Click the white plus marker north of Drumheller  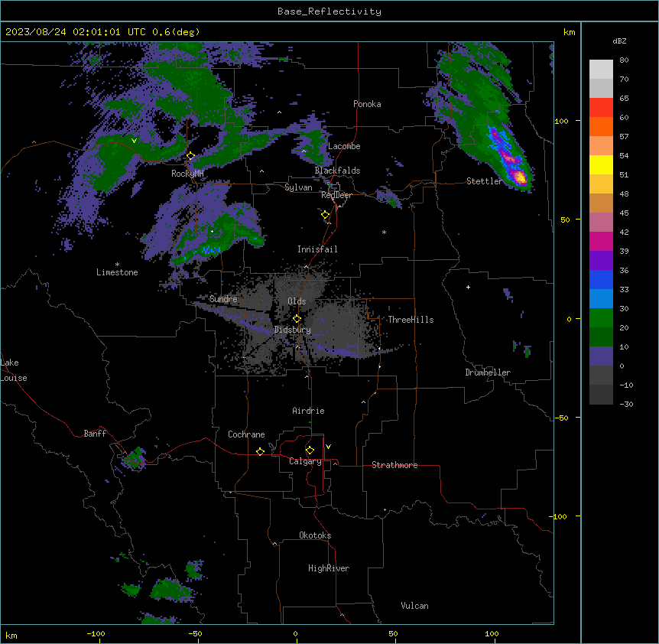coord(468,287)
